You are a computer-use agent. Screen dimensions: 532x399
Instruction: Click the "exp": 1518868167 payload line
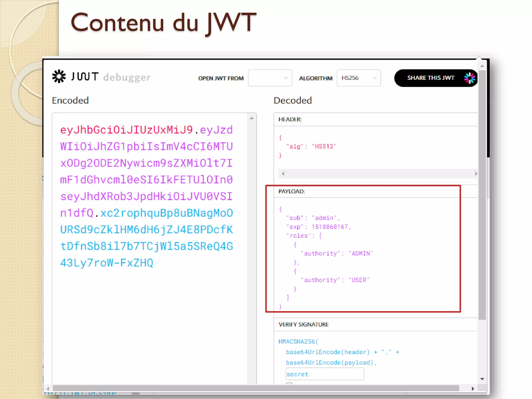(x=318, y=227)
